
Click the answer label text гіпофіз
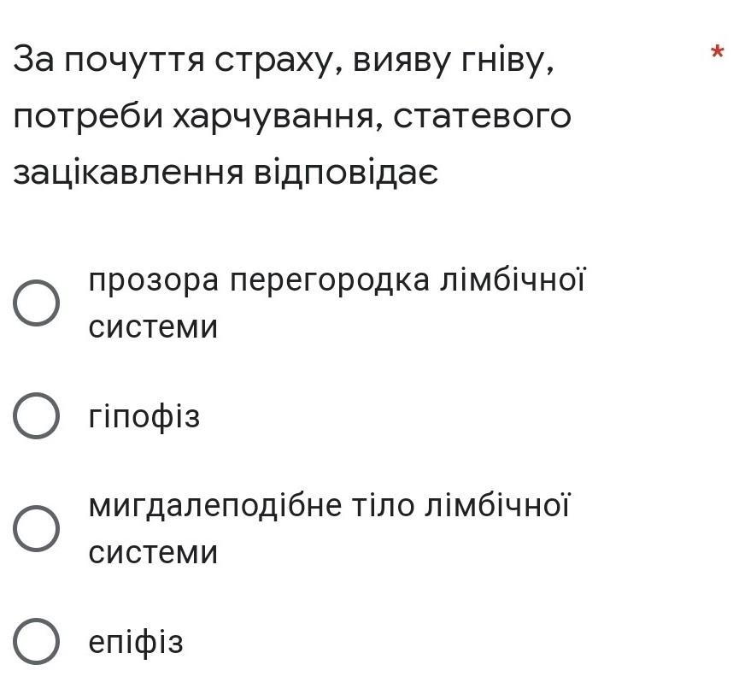[144, 417]
